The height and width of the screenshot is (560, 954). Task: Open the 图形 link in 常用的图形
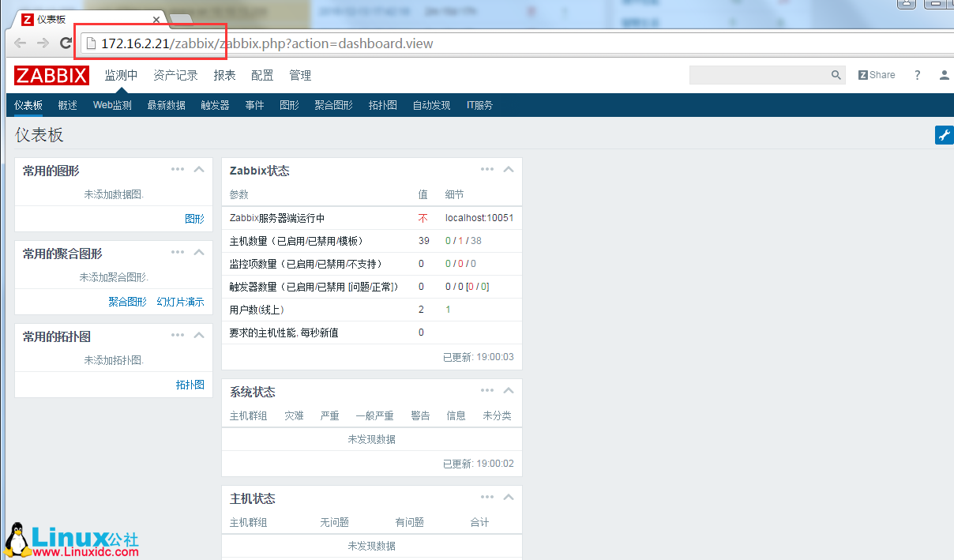(x=193, y=218)
